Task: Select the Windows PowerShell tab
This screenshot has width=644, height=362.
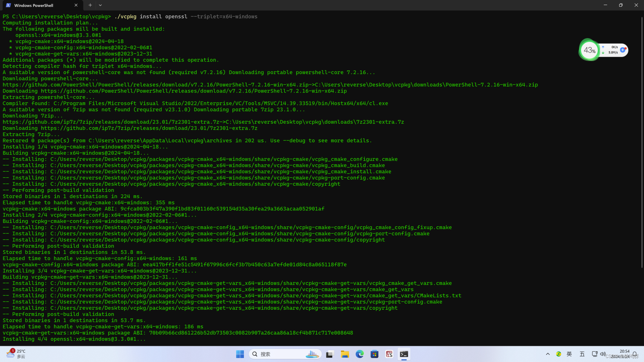Action: pyautogui.click(x=42, y=5)
